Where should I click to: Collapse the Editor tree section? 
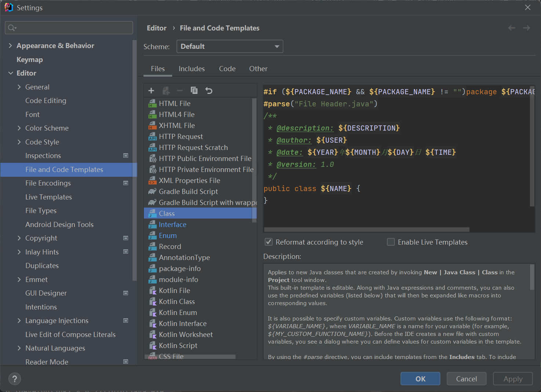[x=10, y=73]
